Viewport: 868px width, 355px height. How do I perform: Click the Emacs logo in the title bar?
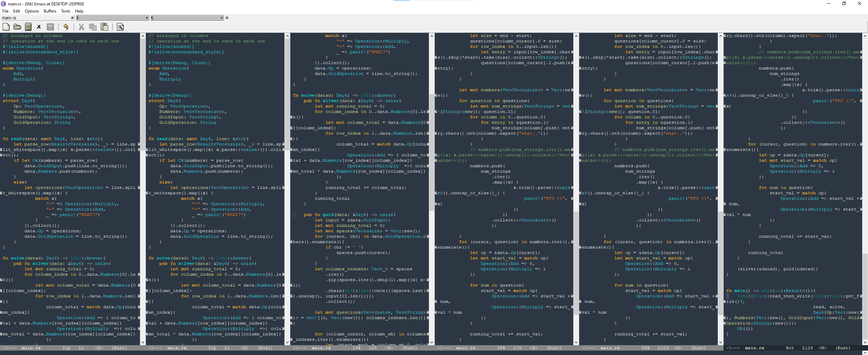[3, 4]
